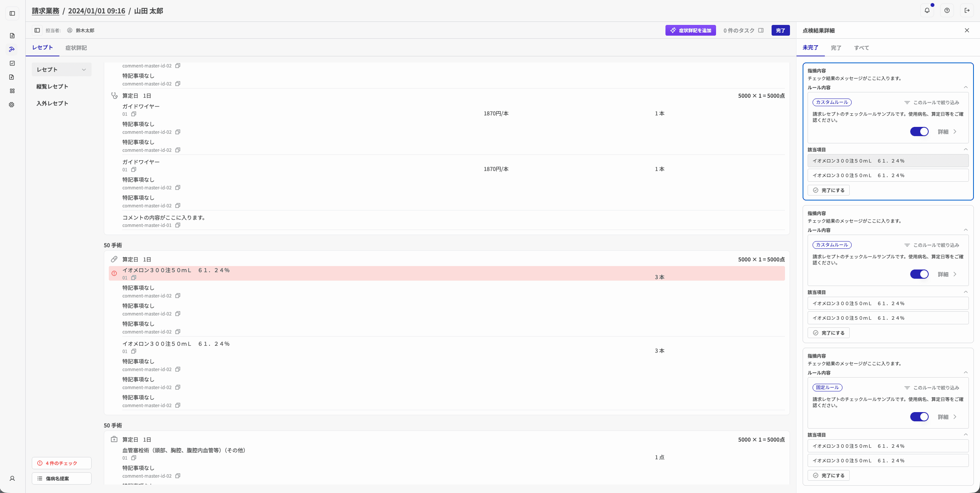Select the highlighted イオメロン item under 該当項目

pos(888,161)
